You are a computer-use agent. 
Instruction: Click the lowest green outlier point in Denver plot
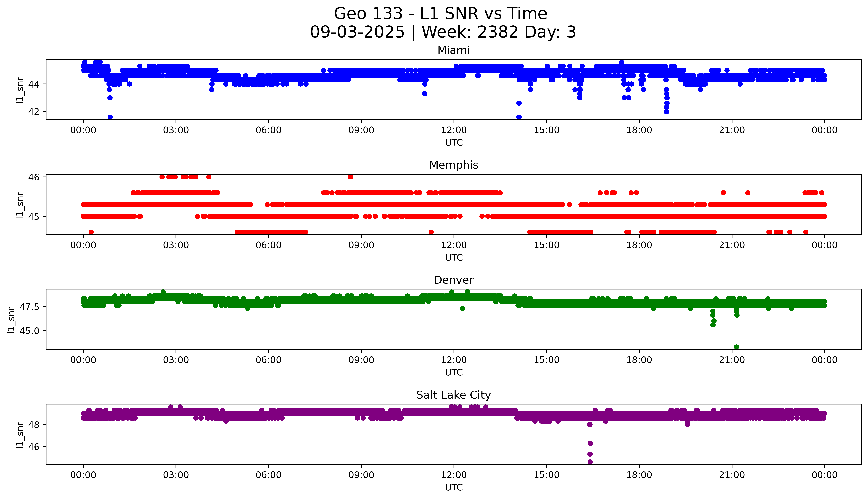[736, 347]
